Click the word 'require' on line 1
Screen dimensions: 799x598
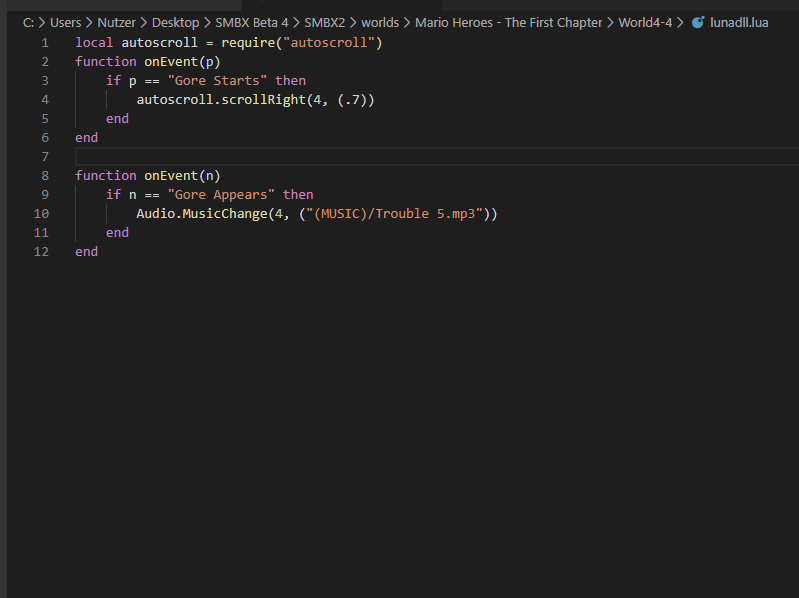point(248,43)
